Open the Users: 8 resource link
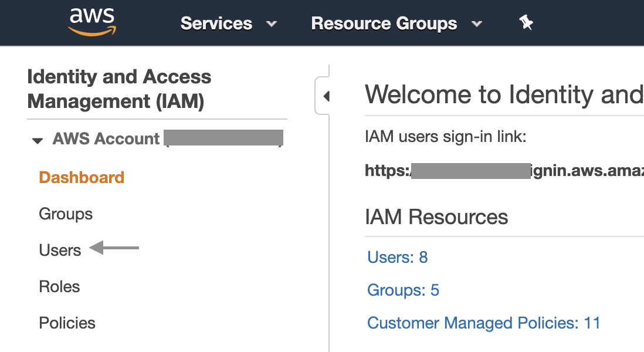The image size is (644, 352). tap(397, 257)
